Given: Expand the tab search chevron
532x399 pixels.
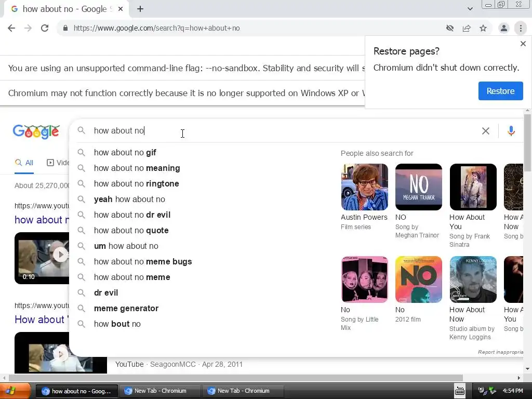Looking at the screenshot, I should coord(470,9).
